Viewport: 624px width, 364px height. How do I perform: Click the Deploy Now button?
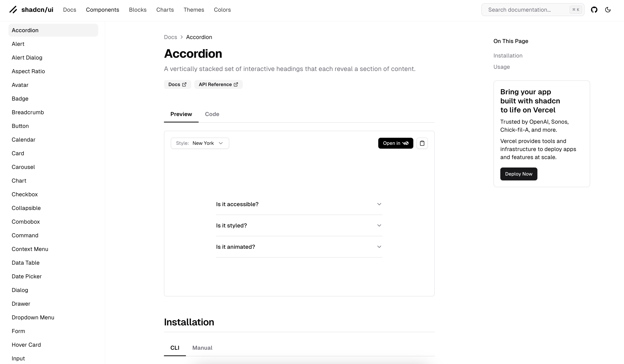click(518, 174)
